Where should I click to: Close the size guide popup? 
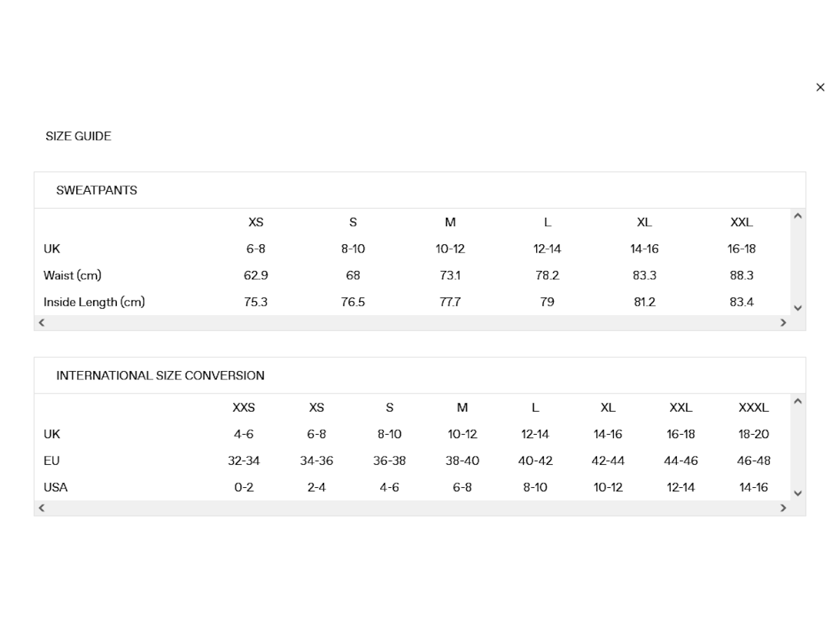(820, 87)
